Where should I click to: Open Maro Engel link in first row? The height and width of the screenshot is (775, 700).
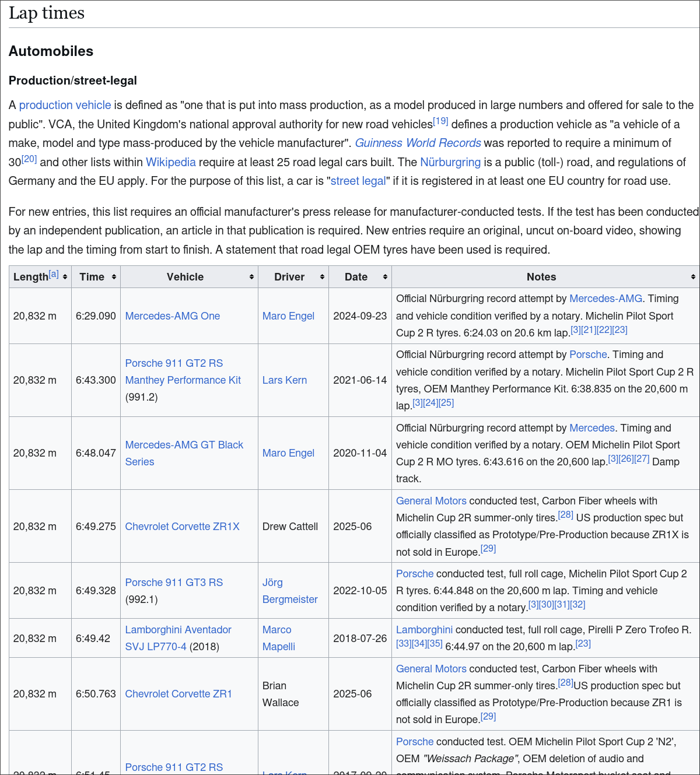(288, 316)
